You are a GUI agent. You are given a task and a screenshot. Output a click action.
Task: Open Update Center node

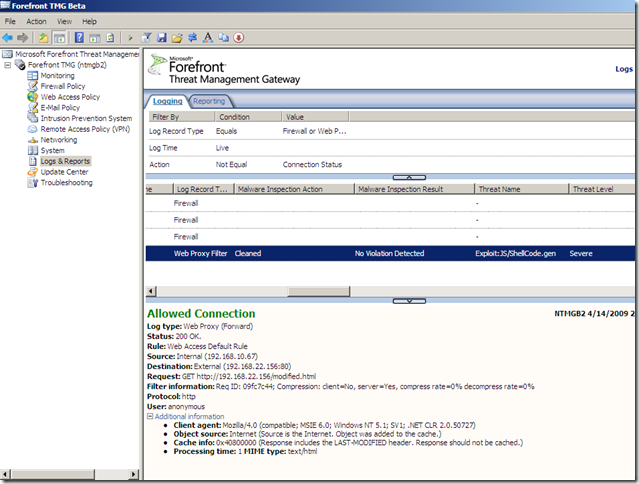64,172
